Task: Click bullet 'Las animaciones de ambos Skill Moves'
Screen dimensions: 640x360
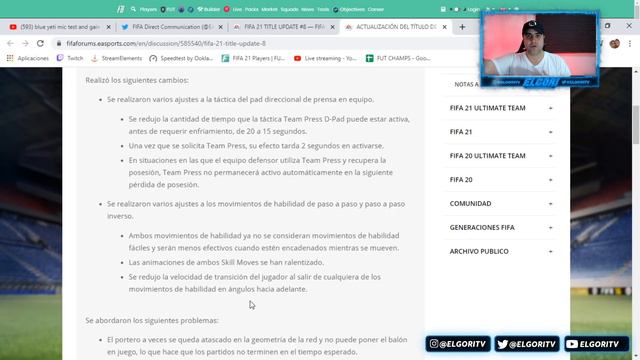Action: click(x=226, y=262)
